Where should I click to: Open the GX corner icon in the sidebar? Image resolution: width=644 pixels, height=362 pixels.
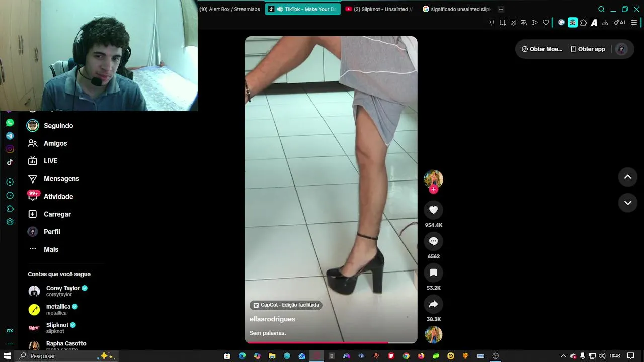[10, 331]
